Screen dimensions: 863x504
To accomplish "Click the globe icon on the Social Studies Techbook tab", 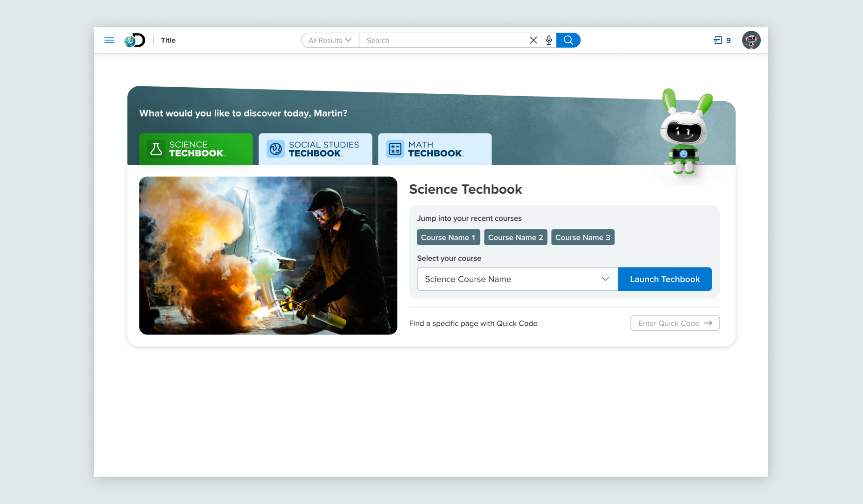I will (276, 149).
